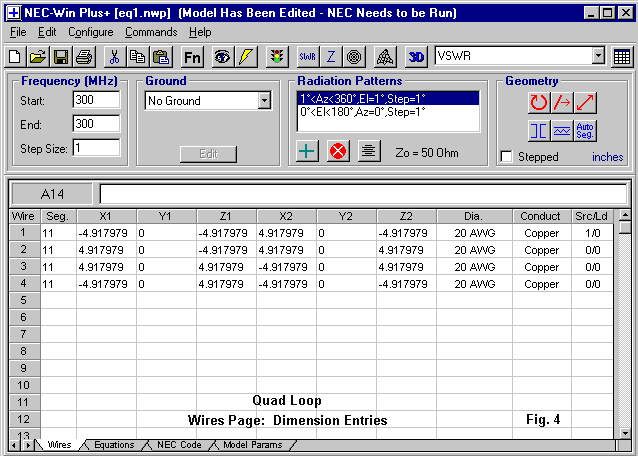Expand the Ground type dropdown
The image size is (638, 456).
pos(264,100)
